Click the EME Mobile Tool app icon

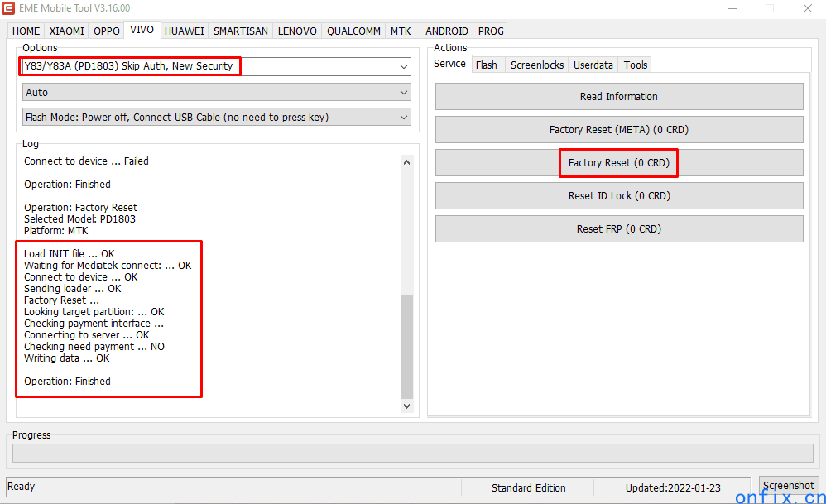pyautogui.click(x=11, y=8)
